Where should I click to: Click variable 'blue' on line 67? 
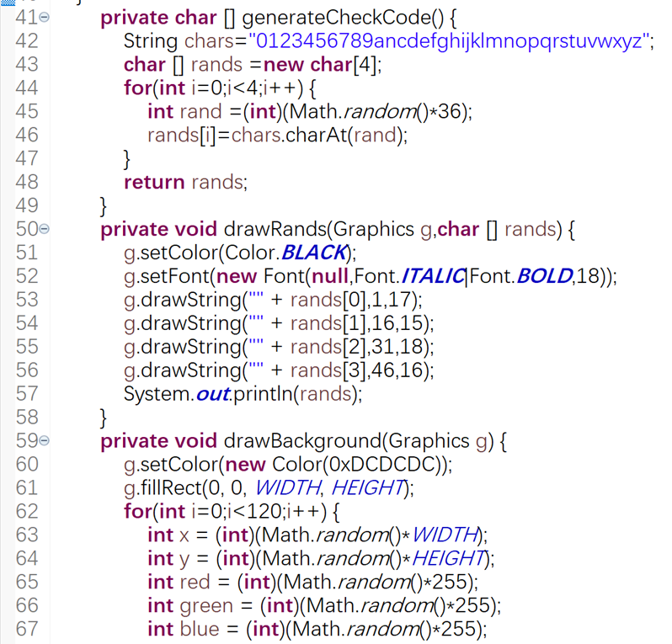coord(200,629)
